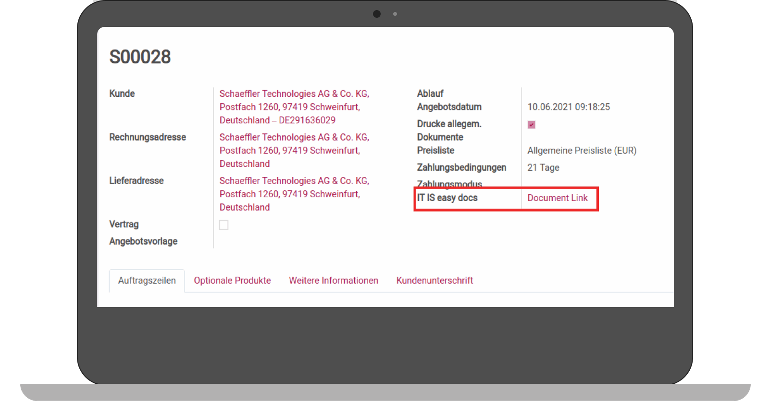Switch to the Auftragszeilen tab
Screen dimensions: 770x402
coord(146,281)
